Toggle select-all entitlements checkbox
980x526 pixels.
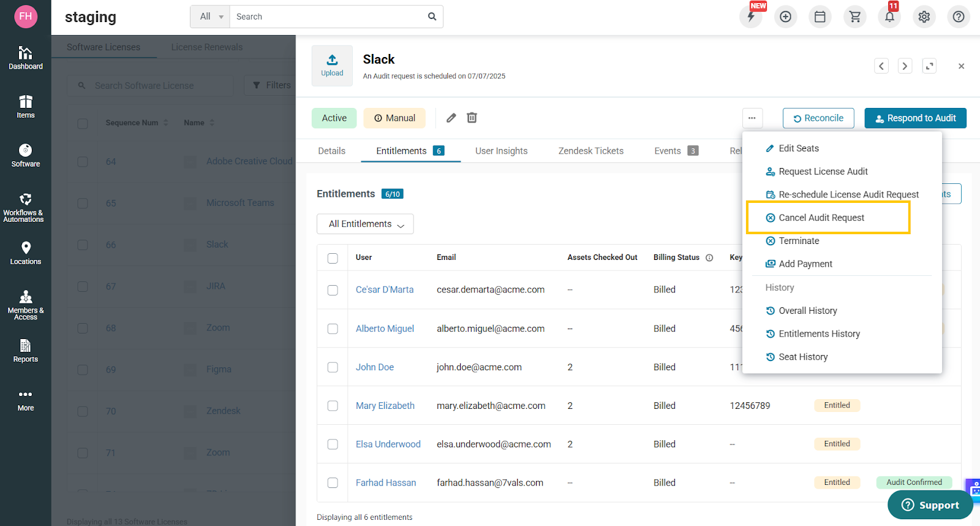pyautogui.click(x=333, y=258)
